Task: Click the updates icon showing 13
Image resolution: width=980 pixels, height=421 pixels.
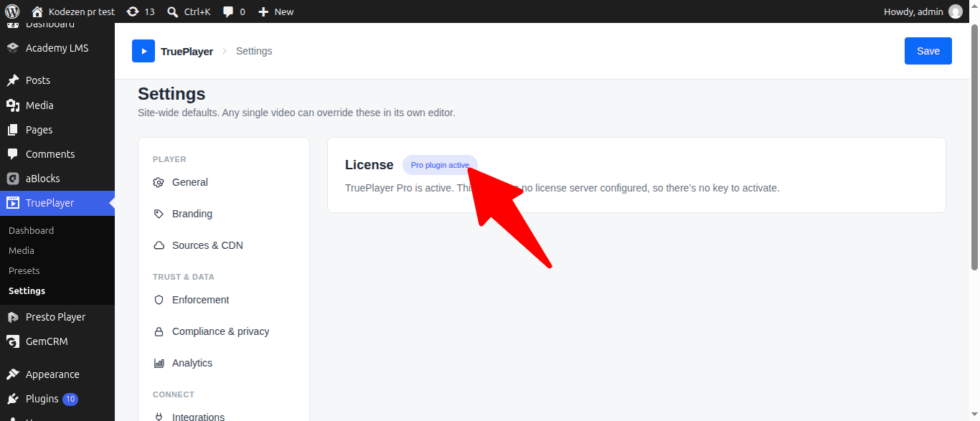Action: click(x=133, y=11)
